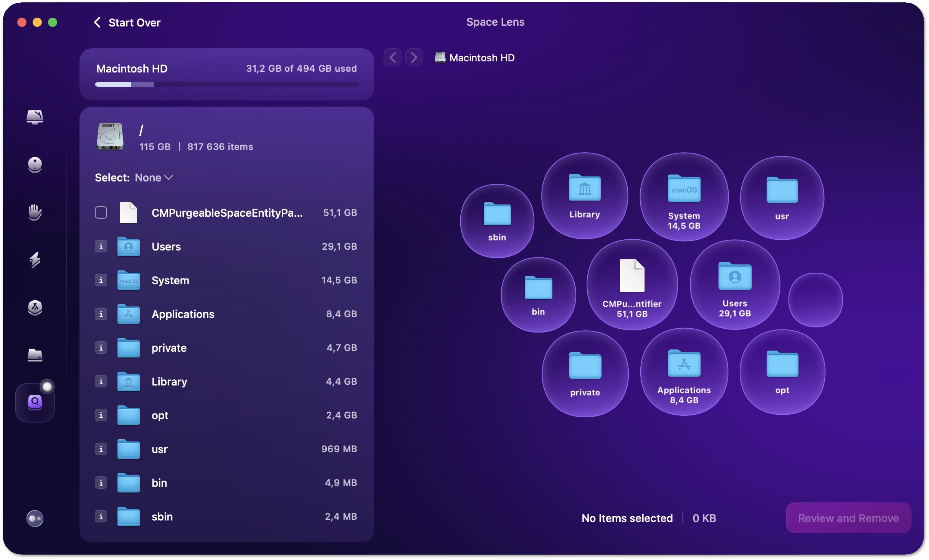Click the 969 MB size of usr

pos(339,449)
